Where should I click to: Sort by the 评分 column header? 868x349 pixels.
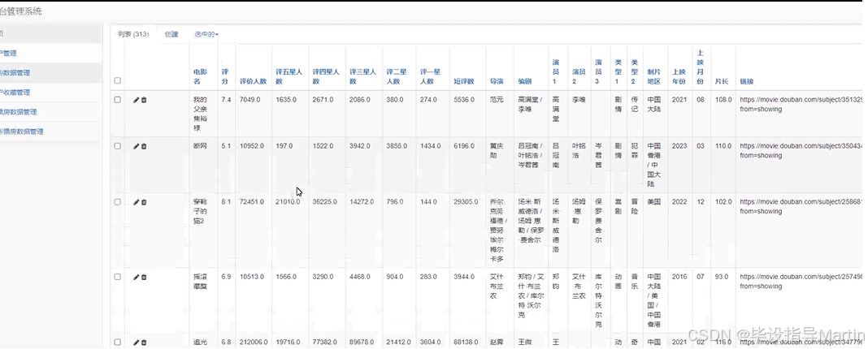tap(225, 76)
